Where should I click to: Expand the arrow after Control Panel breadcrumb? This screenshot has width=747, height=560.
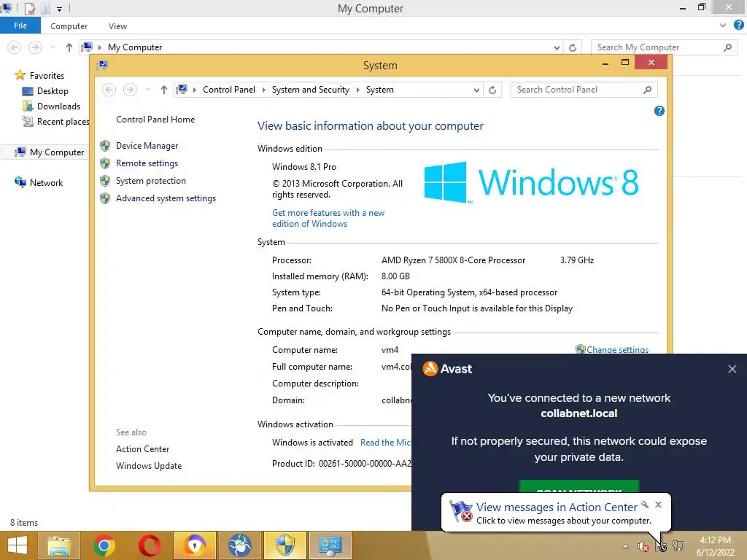click(x=263, y=90)
